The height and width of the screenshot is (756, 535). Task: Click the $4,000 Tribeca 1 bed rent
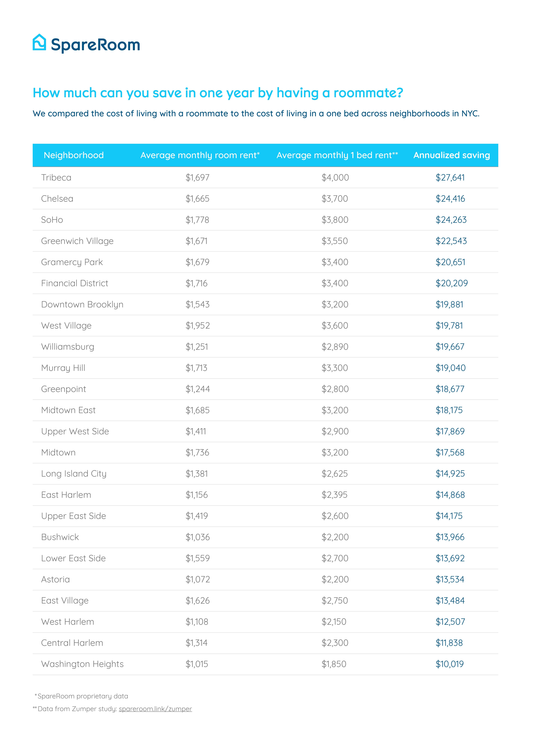click(335, 177)
